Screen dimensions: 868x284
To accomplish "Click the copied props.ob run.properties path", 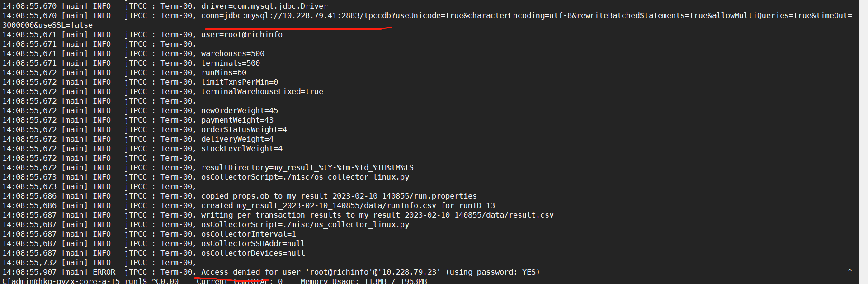I will tap(339, 196).
